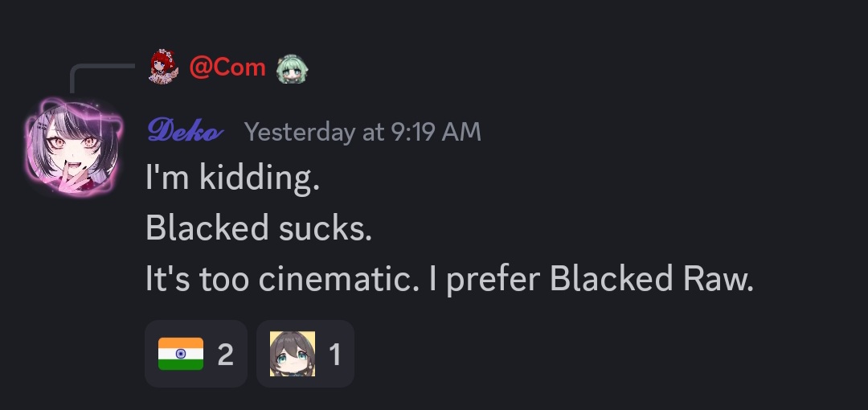Open the @Com mention in reply header
Image resolution: width=868 pixels, height=410 pixels.
point(227,68)
